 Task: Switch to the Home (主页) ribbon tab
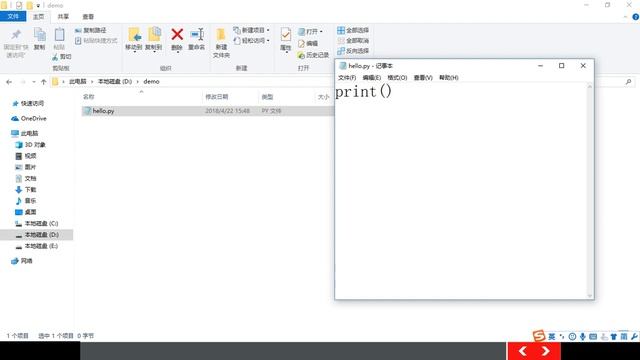[x=39, y=16]
